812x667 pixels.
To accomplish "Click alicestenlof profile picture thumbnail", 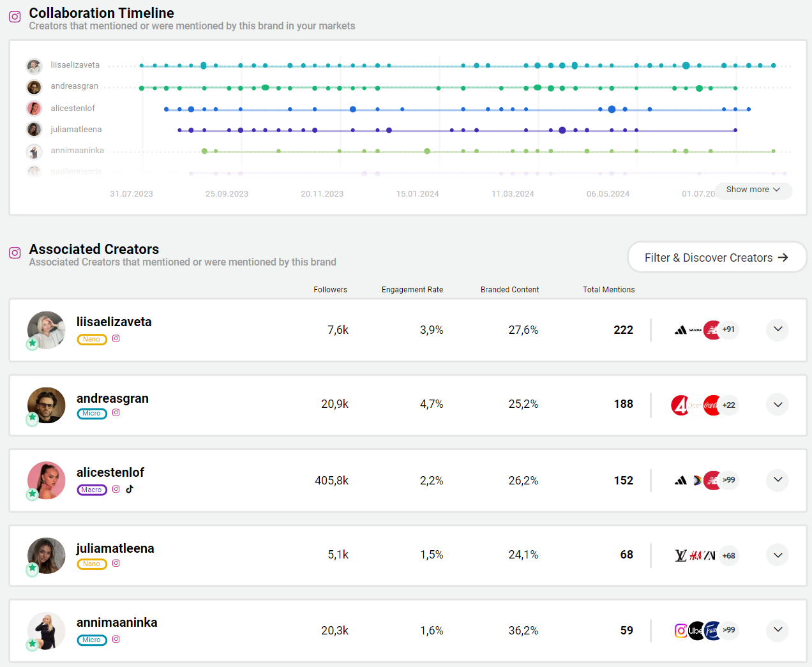I will click(47, 480).
